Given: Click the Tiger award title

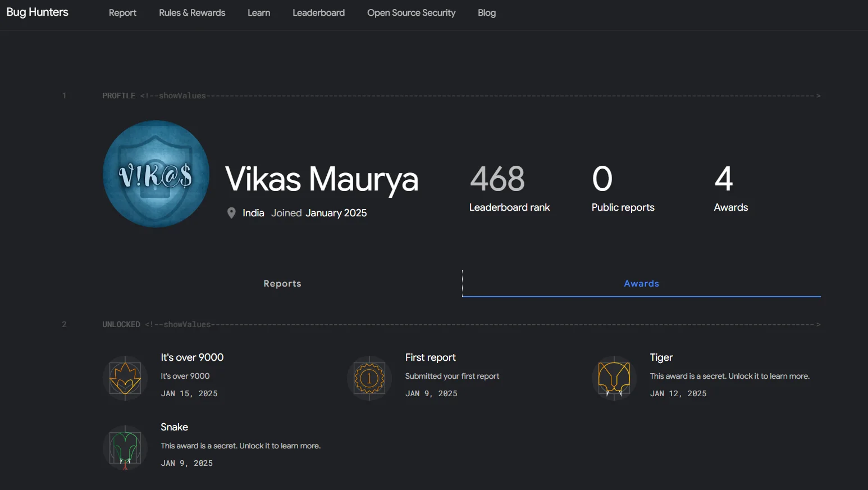Looking at the screenshot, I should [661, 357].
